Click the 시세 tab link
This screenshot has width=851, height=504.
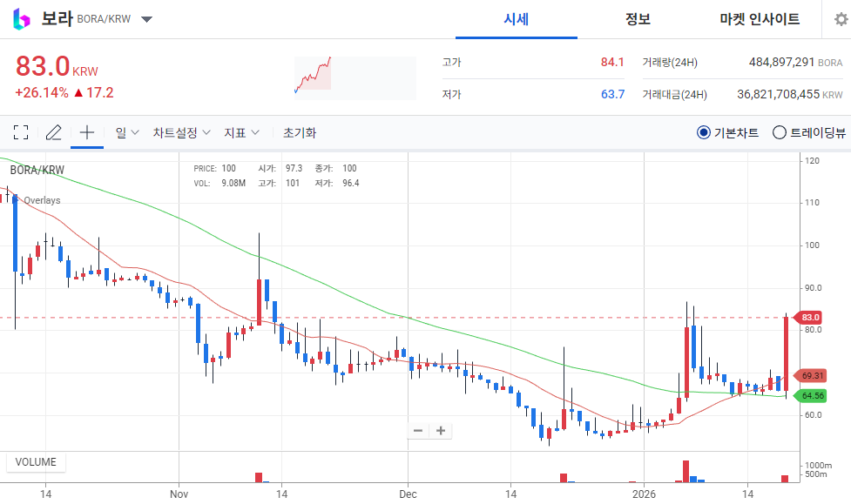[x=517, y=19]
